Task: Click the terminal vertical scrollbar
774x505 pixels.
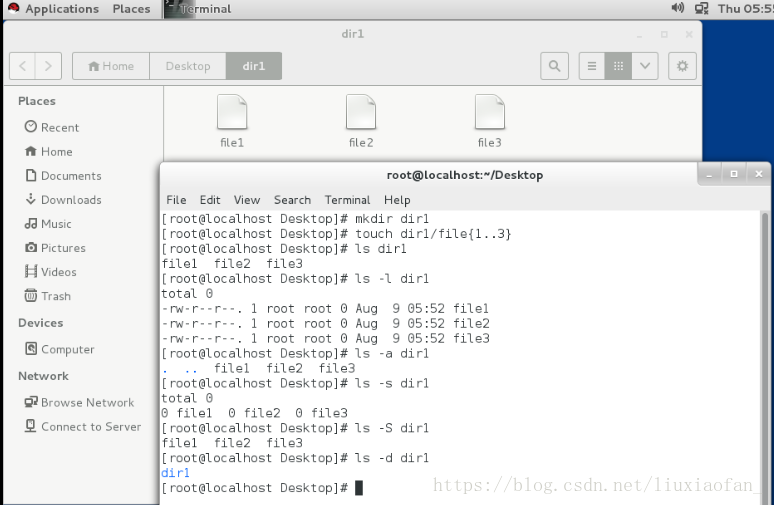Action: click(765, 358)
